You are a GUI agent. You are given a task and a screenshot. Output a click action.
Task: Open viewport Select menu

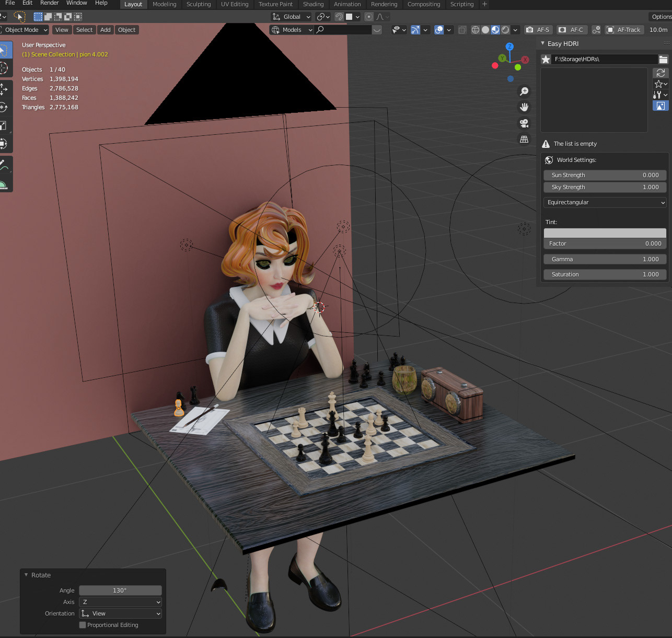click(x=84, y=30)
